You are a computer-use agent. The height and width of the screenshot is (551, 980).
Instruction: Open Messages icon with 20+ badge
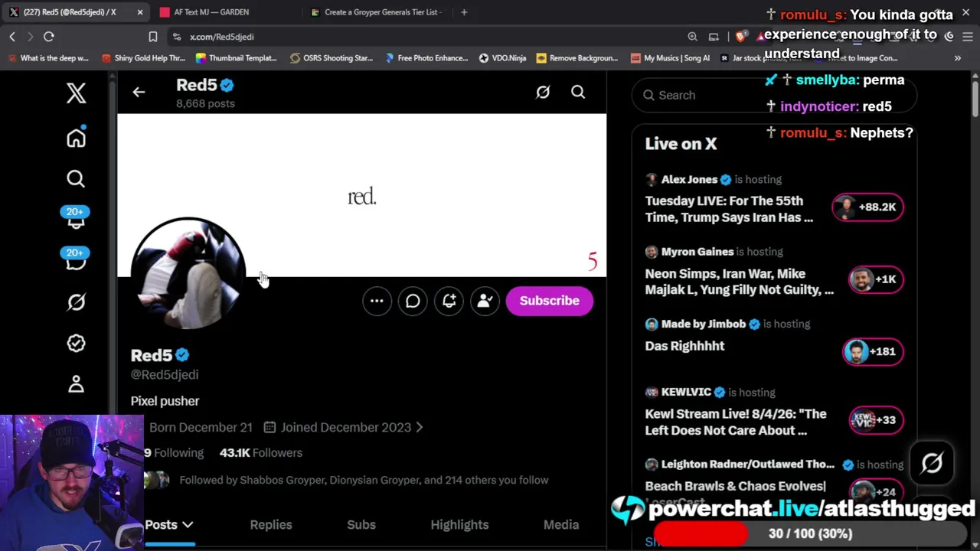[75, 259]
